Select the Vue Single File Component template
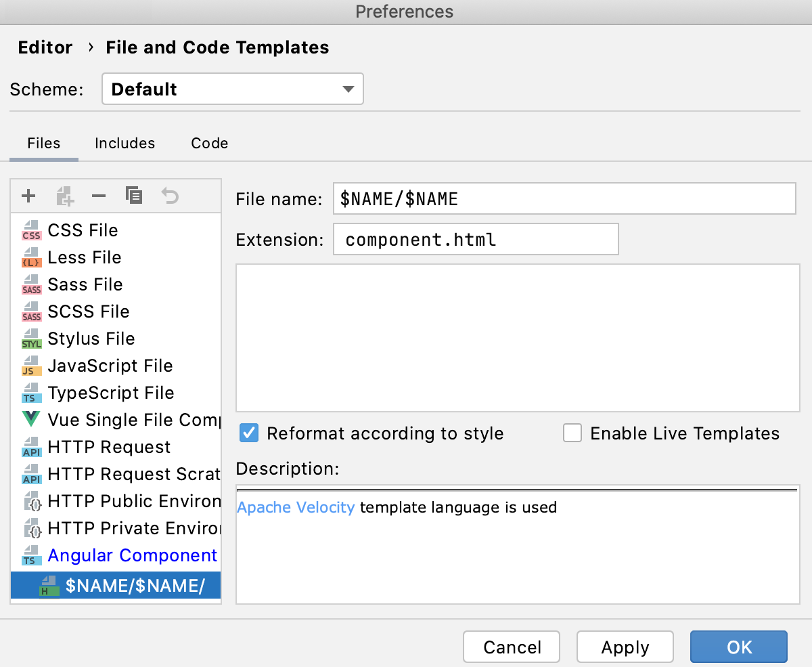This screenshot has height=667, width=812. pos(116,420)
